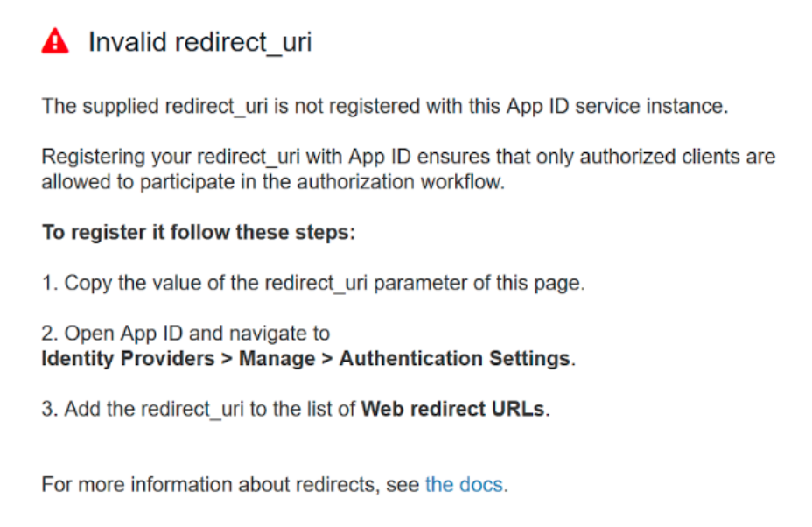Click the "3." step number

(49, 409)
